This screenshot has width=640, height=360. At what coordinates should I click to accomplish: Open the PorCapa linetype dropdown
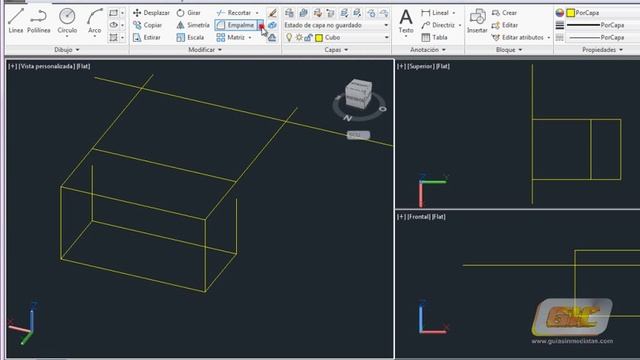pyautogui.click(x=603, y=38)
